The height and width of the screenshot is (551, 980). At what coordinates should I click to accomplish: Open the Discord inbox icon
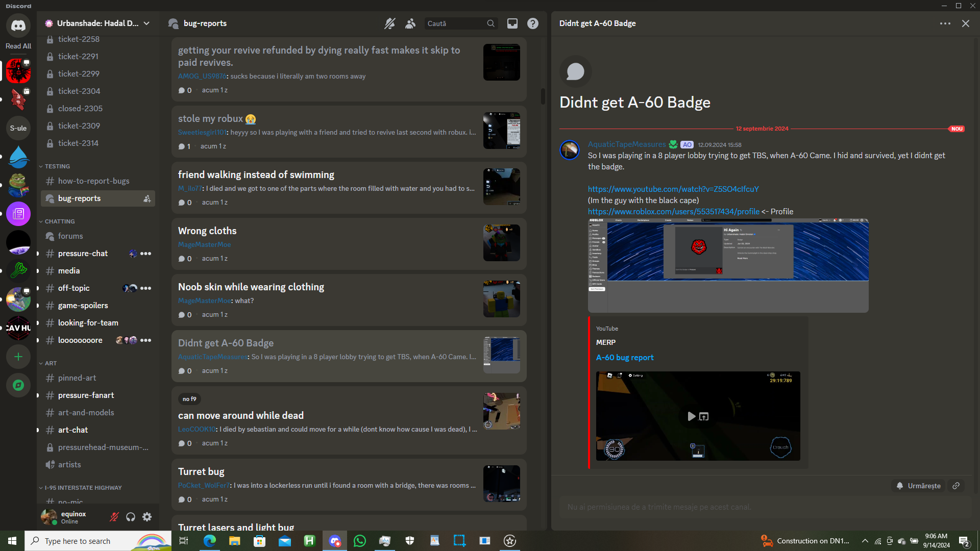tap(512, 23)
